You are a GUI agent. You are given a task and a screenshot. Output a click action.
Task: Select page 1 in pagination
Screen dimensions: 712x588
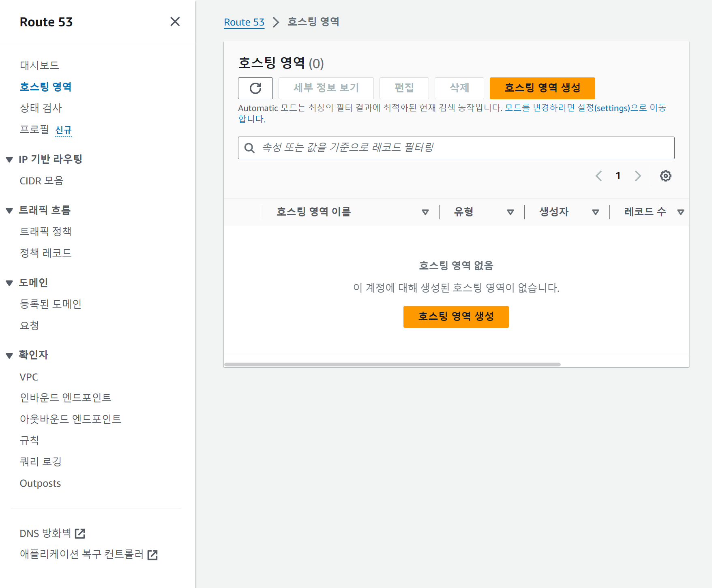(x=618, y=176)
